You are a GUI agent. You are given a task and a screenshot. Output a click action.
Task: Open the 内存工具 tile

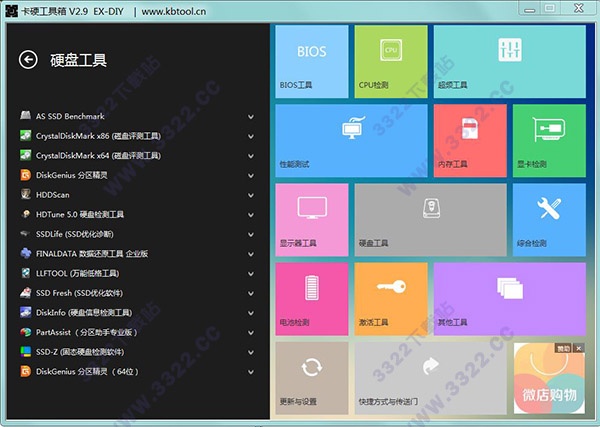470,140
